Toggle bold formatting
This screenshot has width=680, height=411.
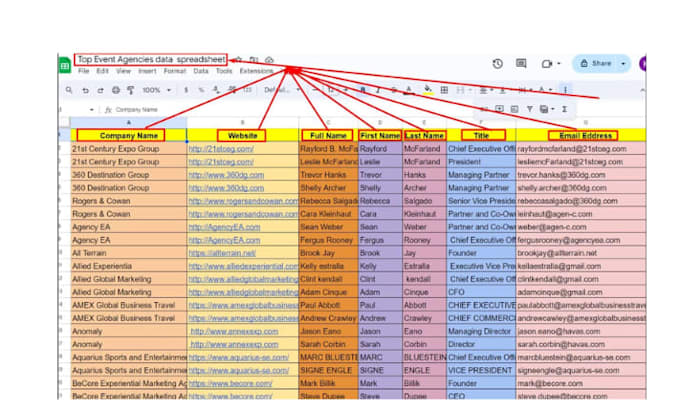pos(363,90)
